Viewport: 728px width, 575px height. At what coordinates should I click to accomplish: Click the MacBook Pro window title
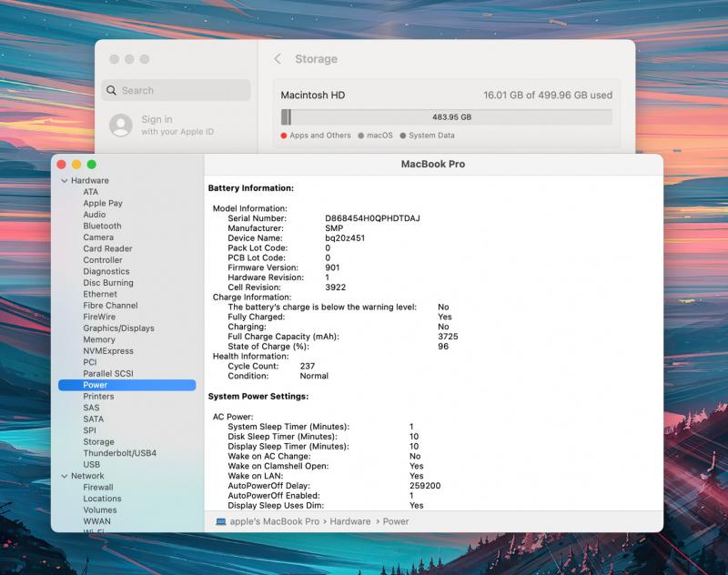tap(433, 165)
